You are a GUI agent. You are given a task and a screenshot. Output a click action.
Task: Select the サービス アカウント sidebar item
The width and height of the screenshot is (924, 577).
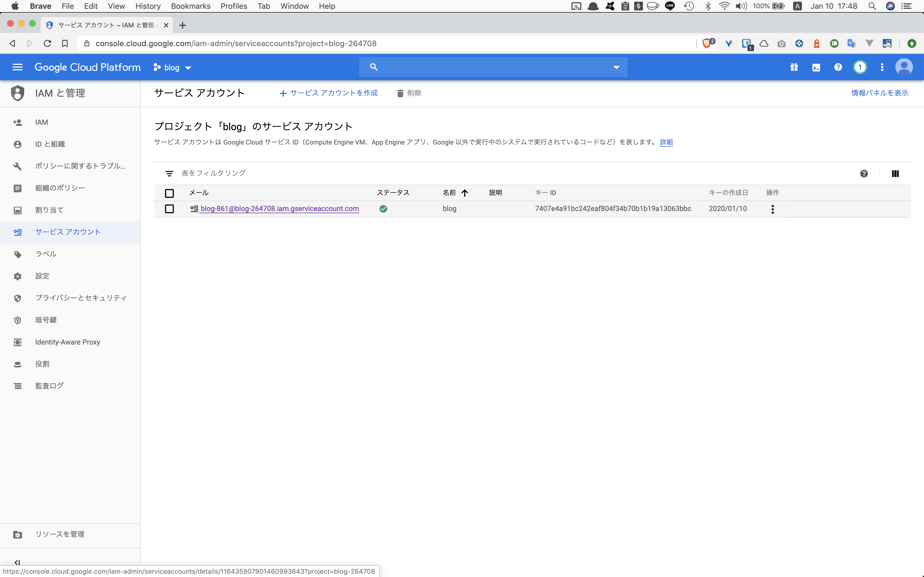point(68,232)
